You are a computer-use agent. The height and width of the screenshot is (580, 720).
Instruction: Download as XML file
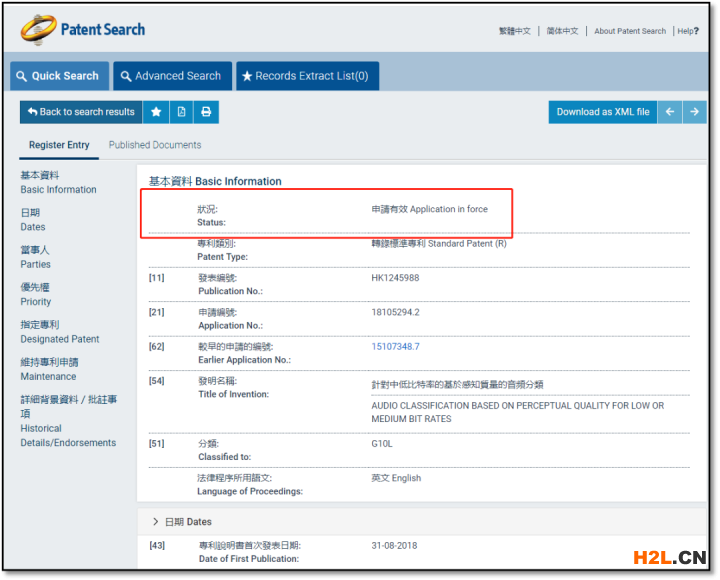[602, 112]
